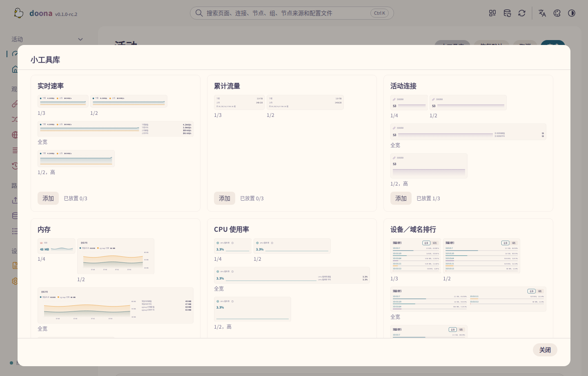The width and height of the screenshot is (588, 376).
Task: Add the 实时速率 widget
Action: pos(48,198)
